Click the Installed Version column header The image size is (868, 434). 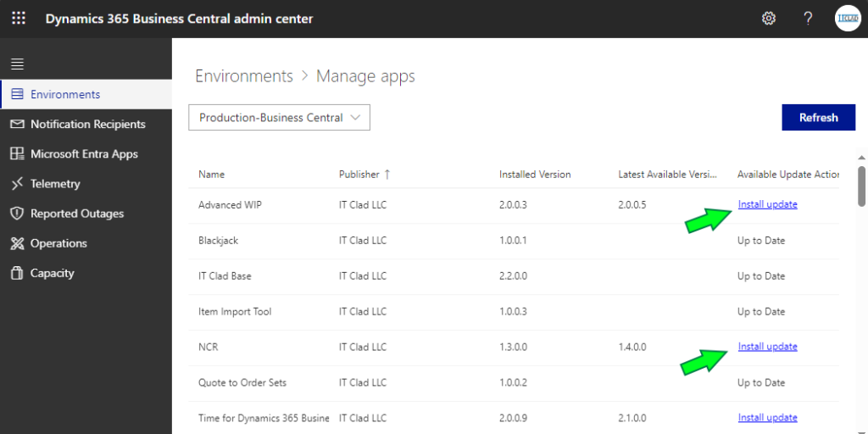(x=535, y=175)
